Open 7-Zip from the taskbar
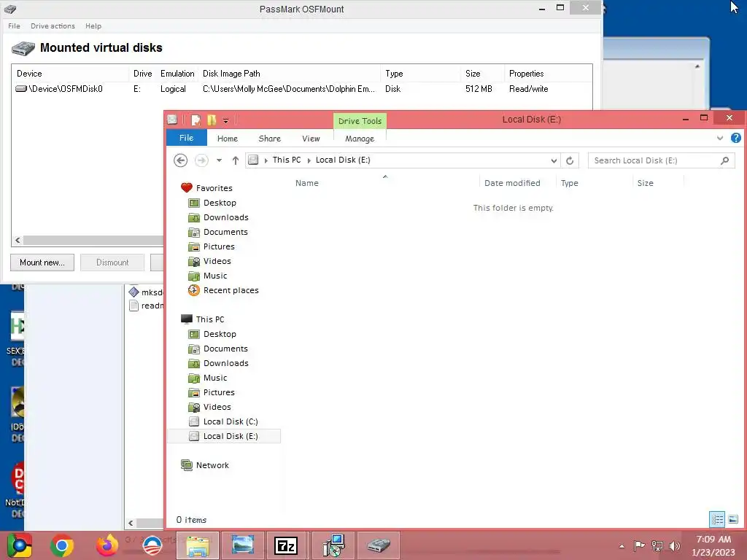Screen dimensions: 747x560 point(286,545)
